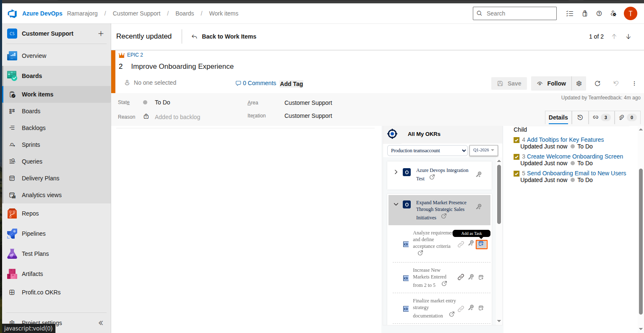644x333 pixels.
Task: Click the Search input field
Action: click(515, 13)
